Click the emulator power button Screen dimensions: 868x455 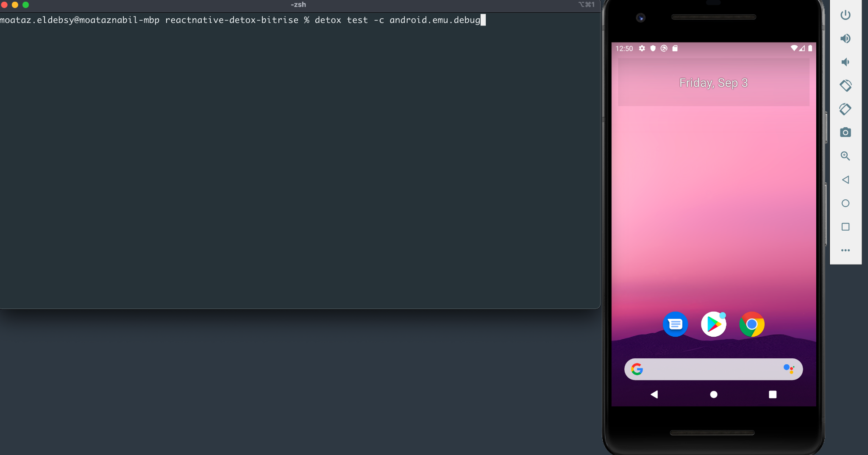point(846,15)
